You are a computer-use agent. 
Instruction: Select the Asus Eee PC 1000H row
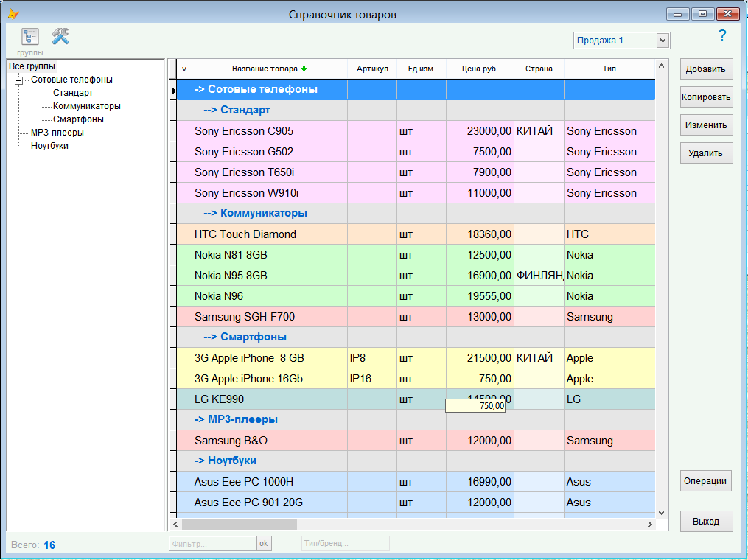point(416,482)
